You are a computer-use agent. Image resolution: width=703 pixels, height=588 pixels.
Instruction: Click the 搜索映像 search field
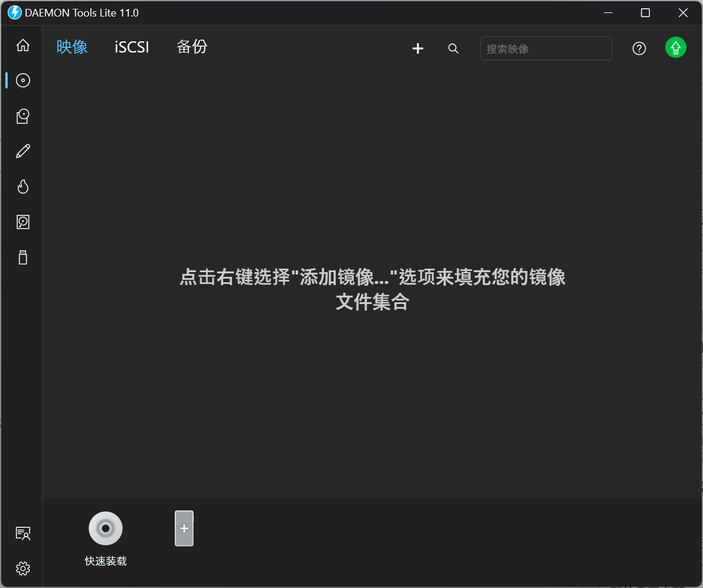click(x=545, y=48)
